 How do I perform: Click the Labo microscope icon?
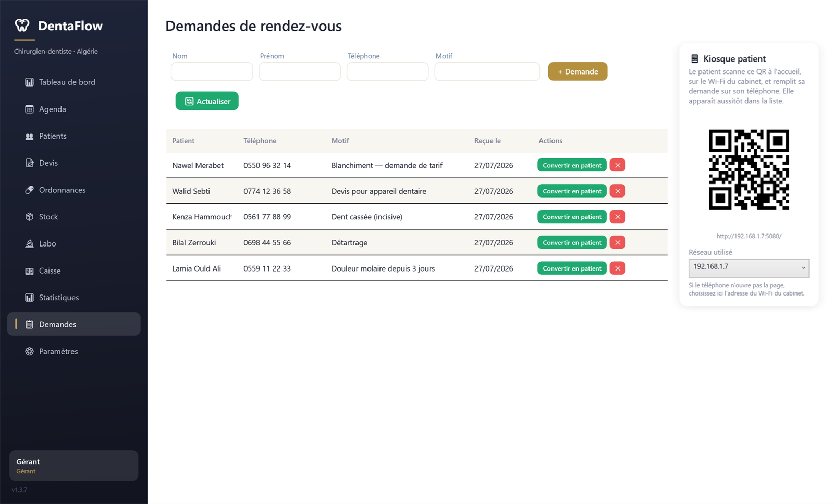click(x=29, y=244)
